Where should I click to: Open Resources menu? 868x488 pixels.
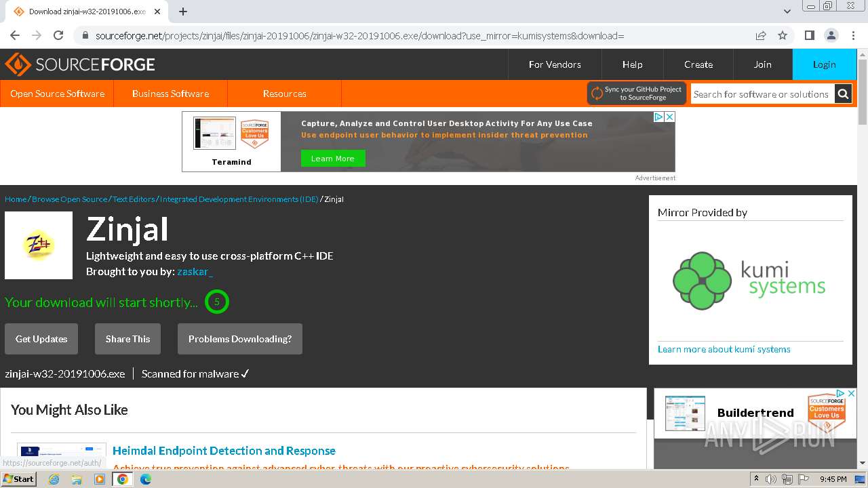284,94
